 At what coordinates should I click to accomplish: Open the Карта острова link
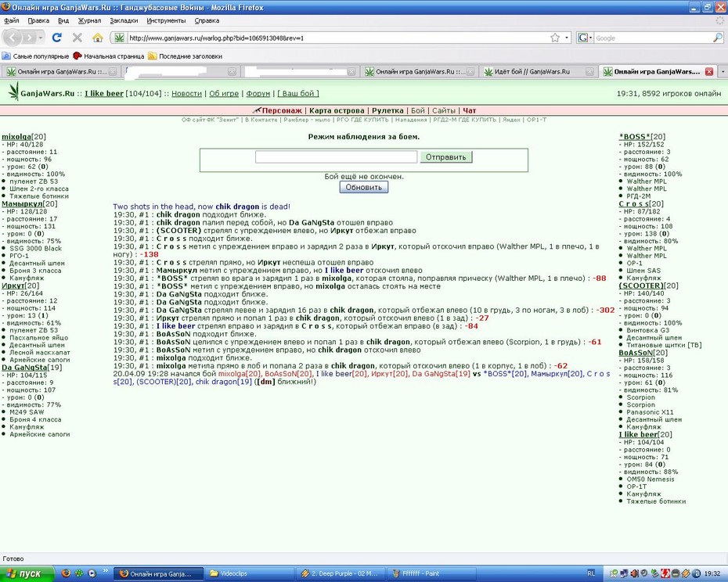[337, 110]
